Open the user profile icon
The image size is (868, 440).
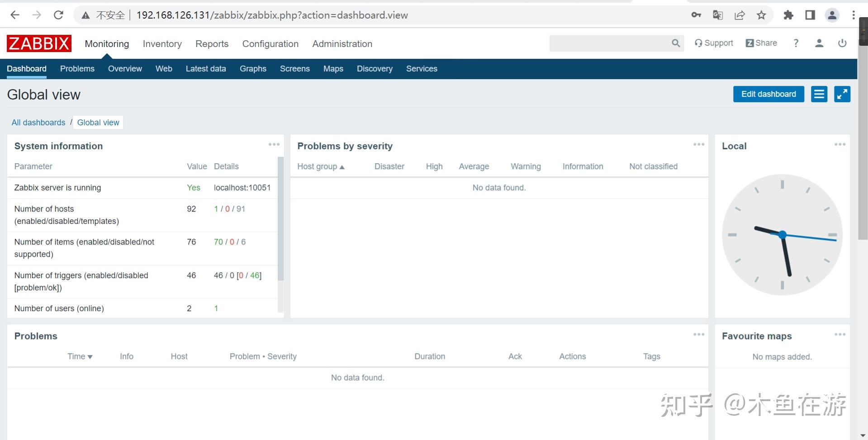(x=819, y=43)
